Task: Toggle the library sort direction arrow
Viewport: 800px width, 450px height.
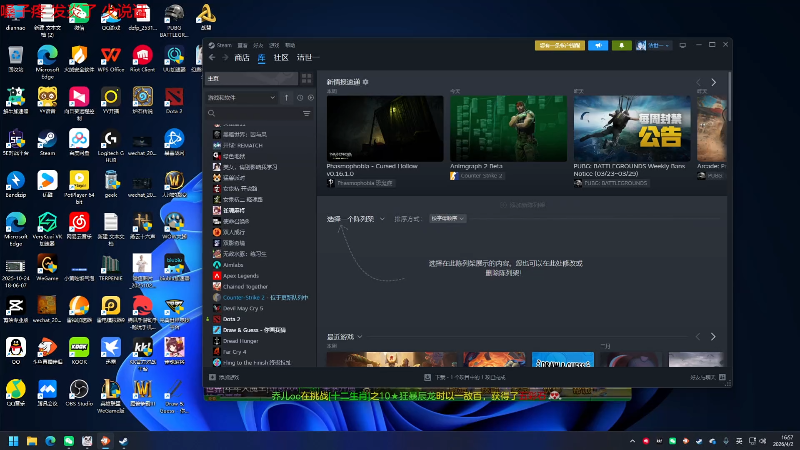Action: click(286, 97)
